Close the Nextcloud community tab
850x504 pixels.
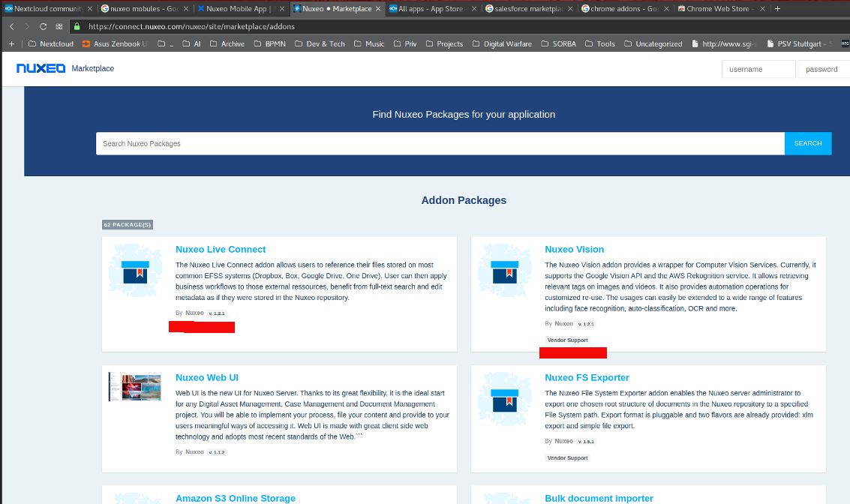coord(90,9)
